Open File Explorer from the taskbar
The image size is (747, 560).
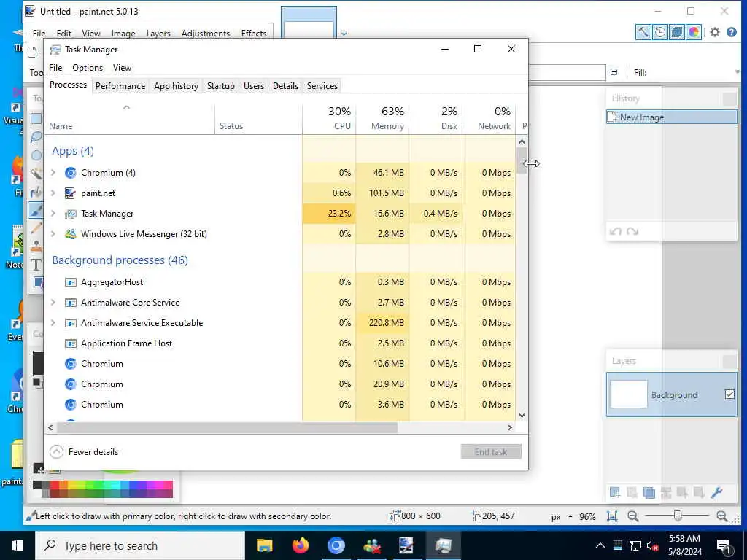[x=264, y=545]
